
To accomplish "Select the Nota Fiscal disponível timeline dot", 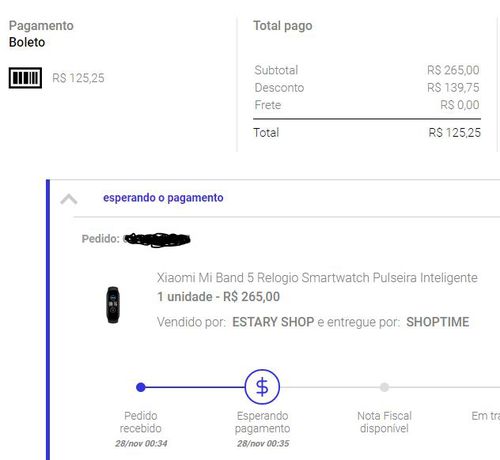I will click(384, 387).
